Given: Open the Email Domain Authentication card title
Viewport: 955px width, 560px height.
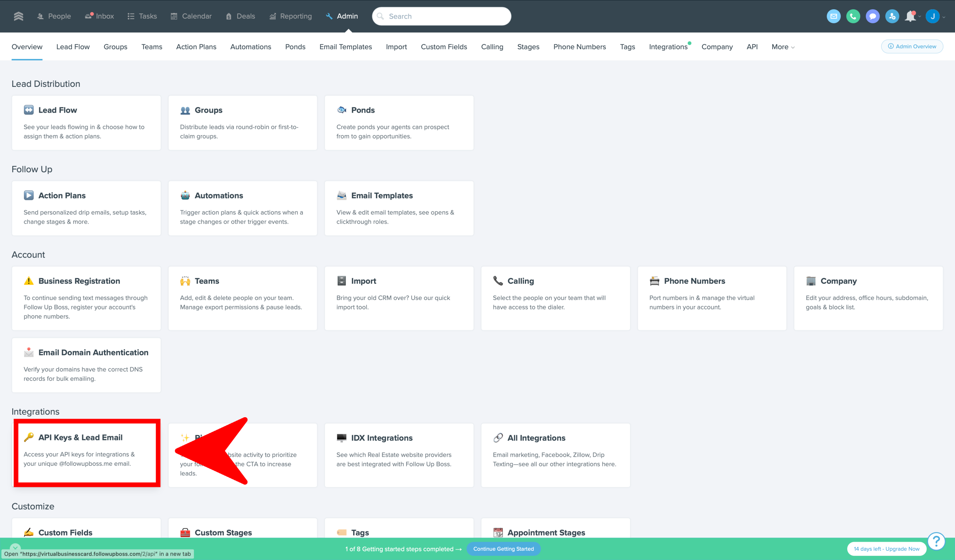Looking at the screenshot, I should 93,352.
